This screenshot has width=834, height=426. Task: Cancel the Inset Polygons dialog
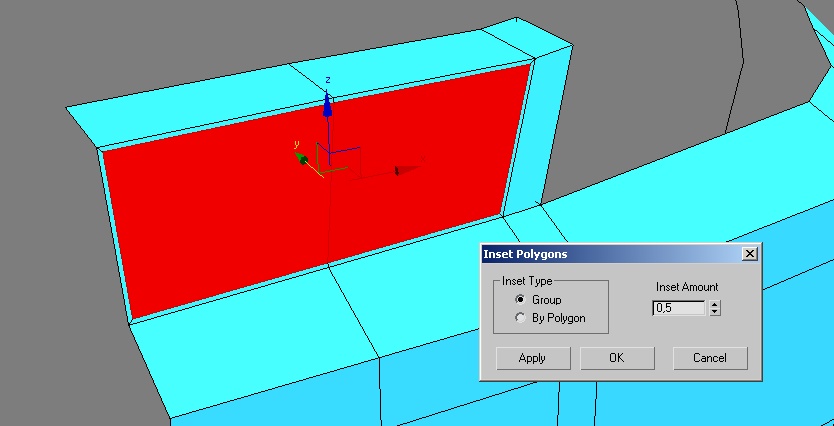710,358
